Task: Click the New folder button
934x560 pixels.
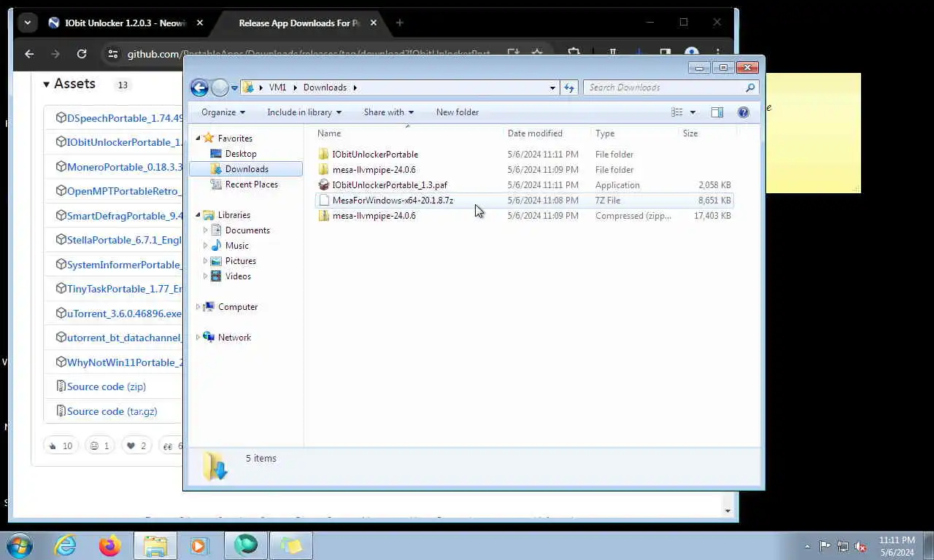Action: click(458, 112)
